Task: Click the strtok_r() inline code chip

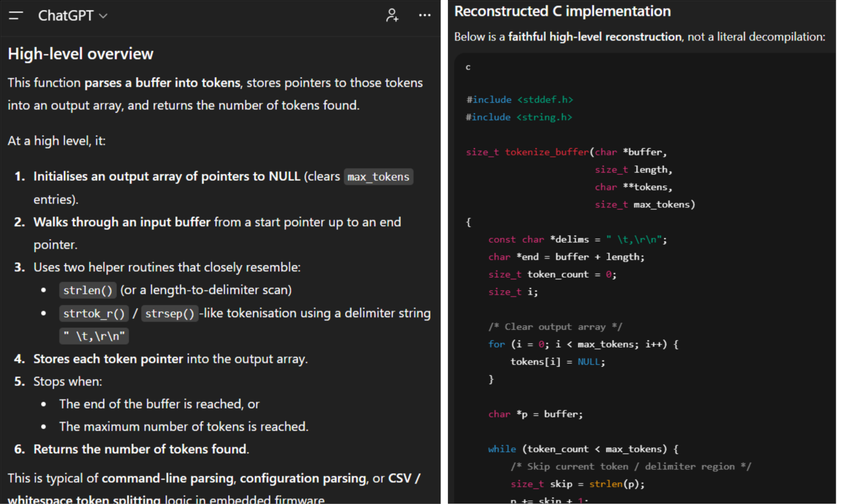Action: point(94,313)
